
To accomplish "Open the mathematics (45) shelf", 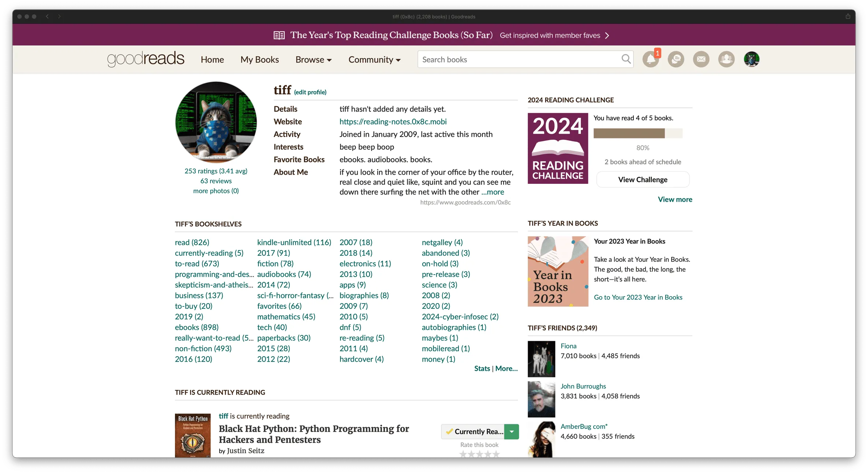I will point(286,316).
